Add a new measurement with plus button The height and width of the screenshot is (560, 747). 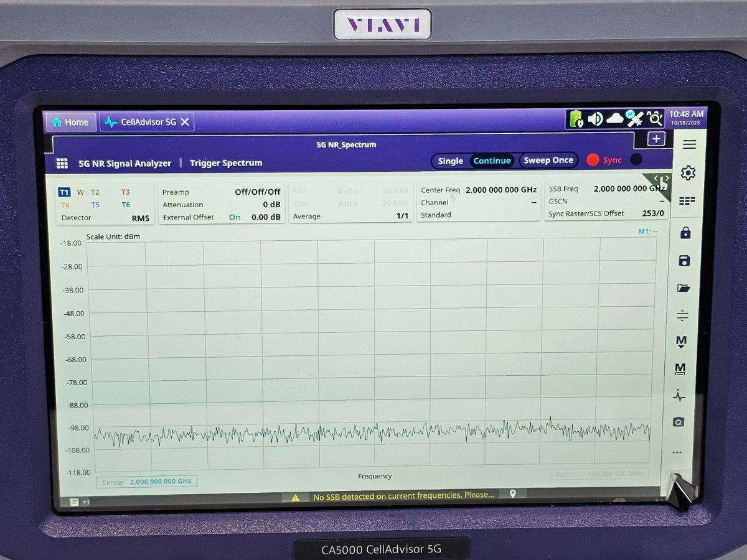(x=656, y=139)
